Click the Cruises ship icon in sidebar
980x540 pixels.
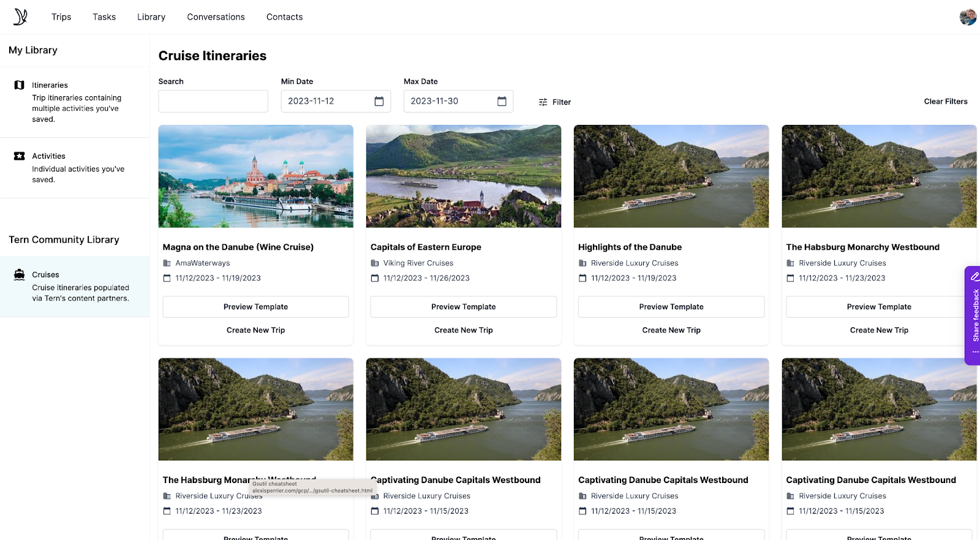(20, 274)
